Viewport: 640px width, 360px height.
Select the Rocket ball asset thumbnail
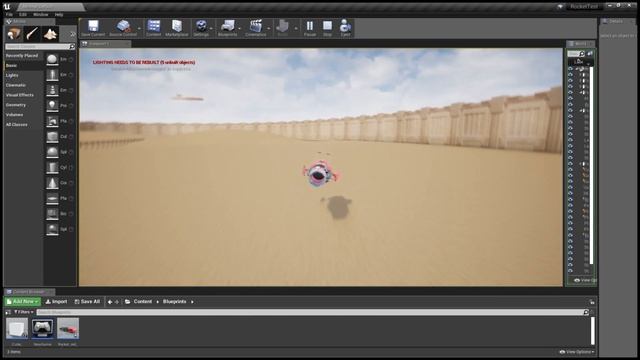[68, 329]
